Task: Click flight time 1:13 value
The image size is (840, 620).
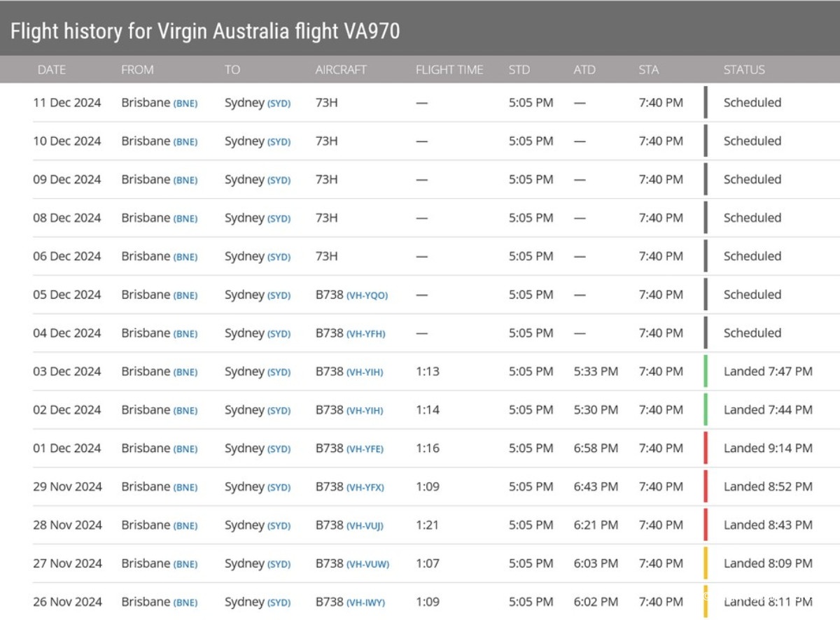Action: point(428,372)
